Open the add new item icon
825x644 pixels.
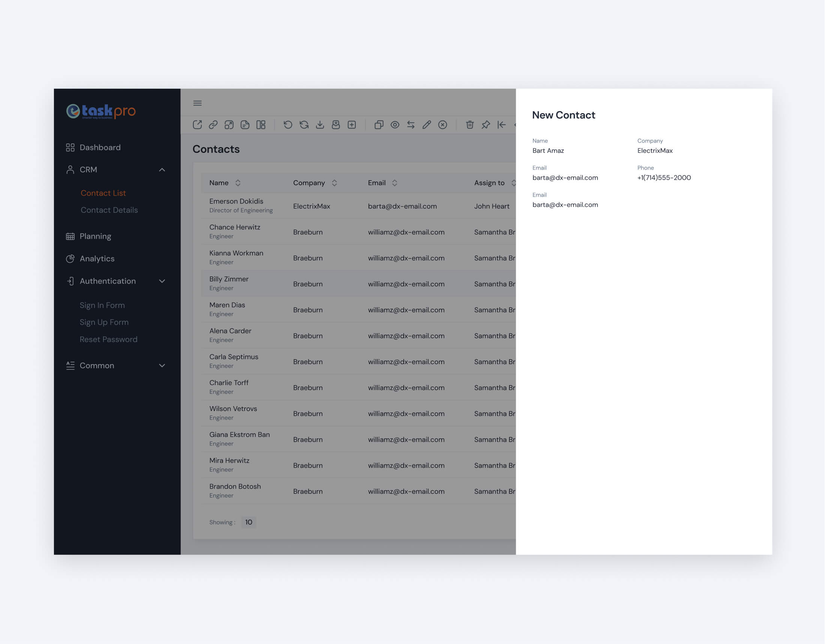pos(351,125)
